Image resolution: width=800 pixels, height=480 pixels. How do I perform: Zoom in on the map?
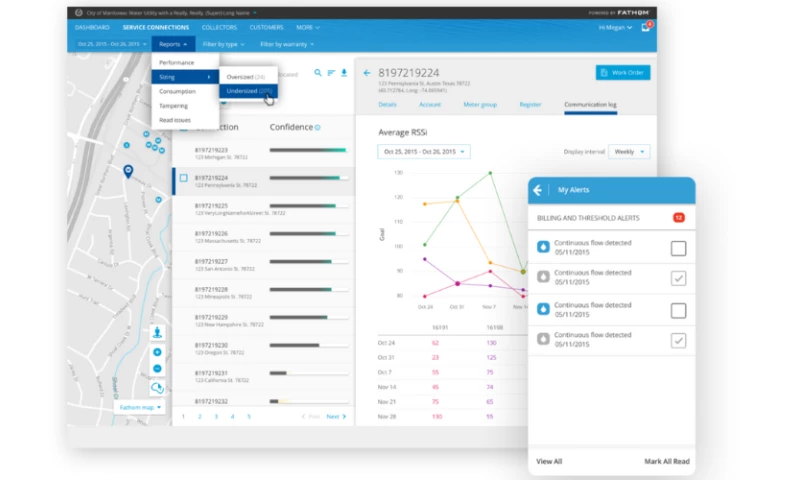click(157, 352)
